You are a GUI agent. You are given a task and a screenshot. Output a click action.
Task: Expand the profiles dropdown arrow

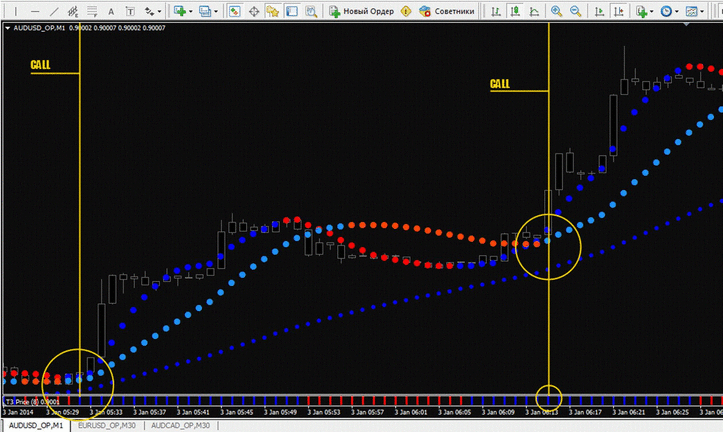point(215,12)
